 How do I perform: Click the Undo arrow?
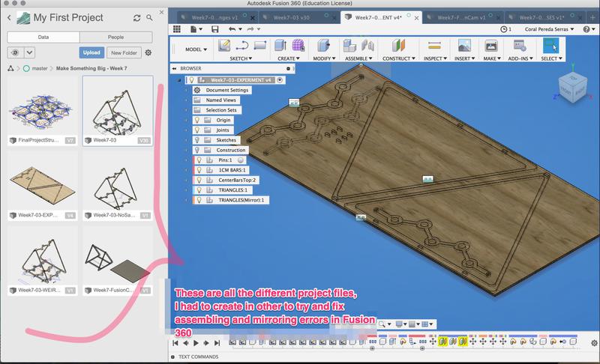pos(232,29)
